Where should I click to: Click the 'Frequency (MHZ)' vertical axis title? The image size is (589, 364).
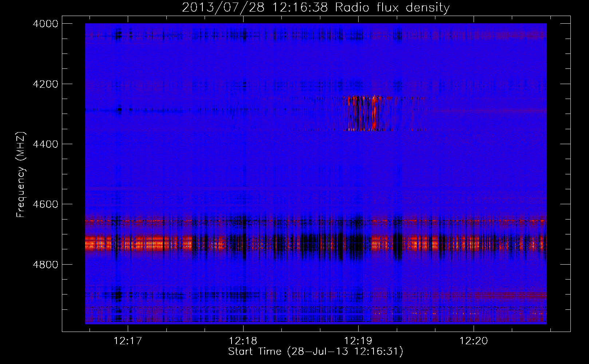click(21, 175)
